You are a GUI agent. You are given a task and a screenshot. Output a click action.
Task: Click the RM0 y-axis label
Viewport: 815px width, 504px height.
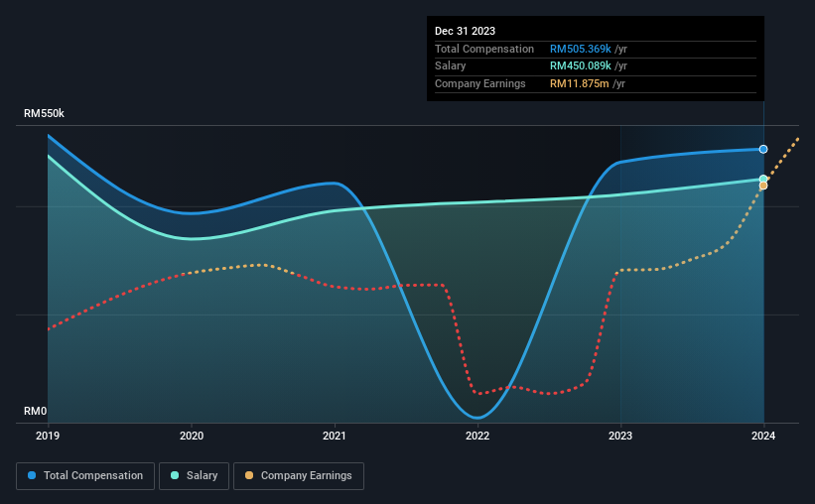pos(36,411)
